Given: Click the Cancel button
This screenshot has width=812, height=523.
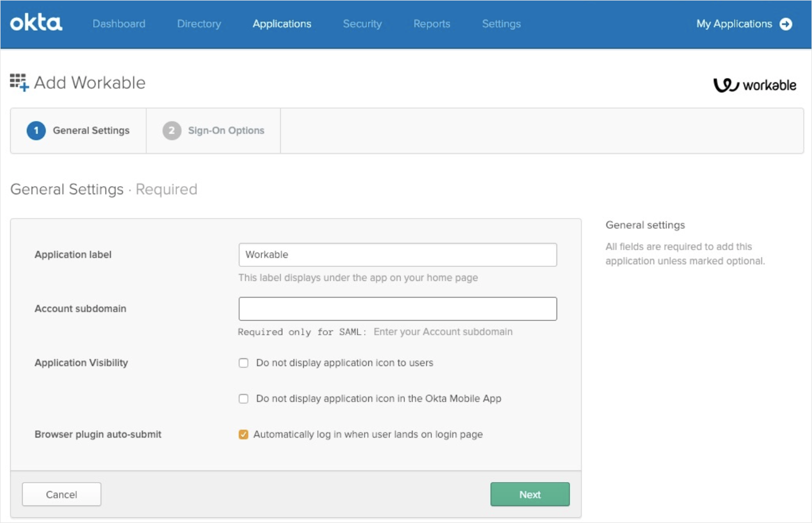Looking at the screenshot, I should tap(61, 494).
